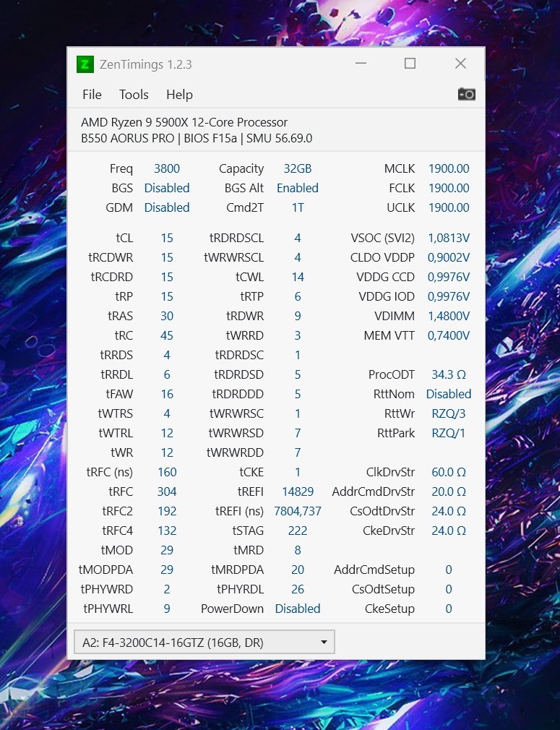Click the CLDO VDDP value 0,9002V
The width and height of the screenshot is (560, 730).
449,257
